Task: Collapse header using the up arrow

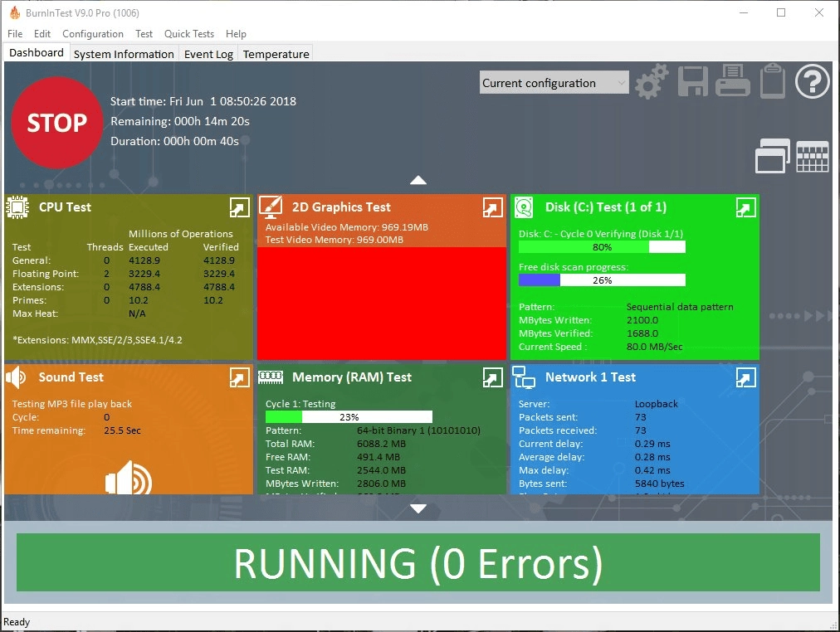Action: pos(418,180)
